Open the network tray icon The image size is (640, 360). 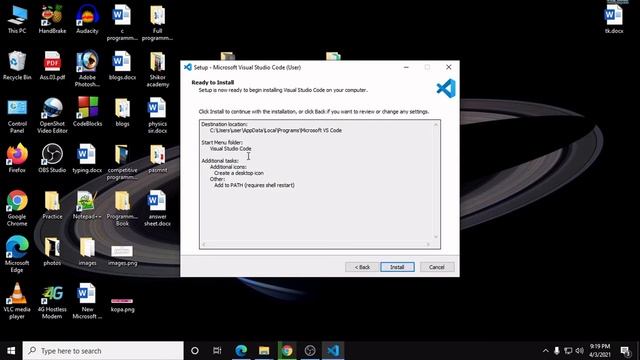point(568,351)
